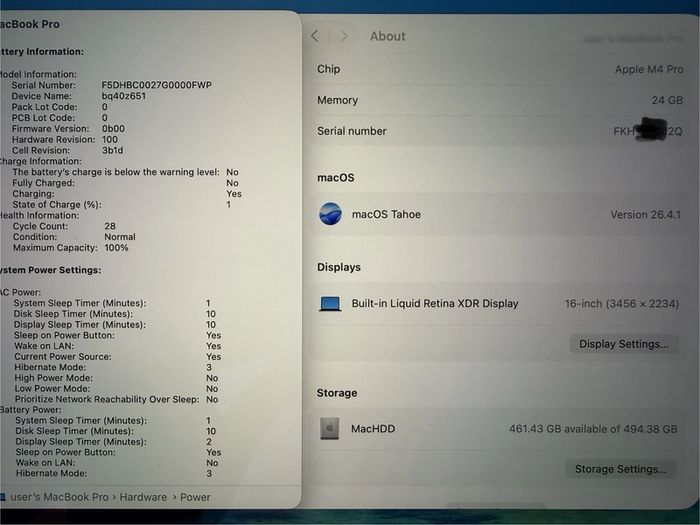This screenshot has height=525, width=700.
Task: Click the Serial number row label
Action: (x=352, y=131)
